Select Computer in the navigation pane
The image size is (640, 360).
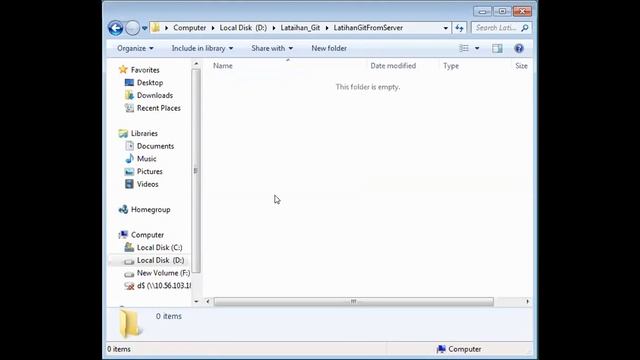147,235
